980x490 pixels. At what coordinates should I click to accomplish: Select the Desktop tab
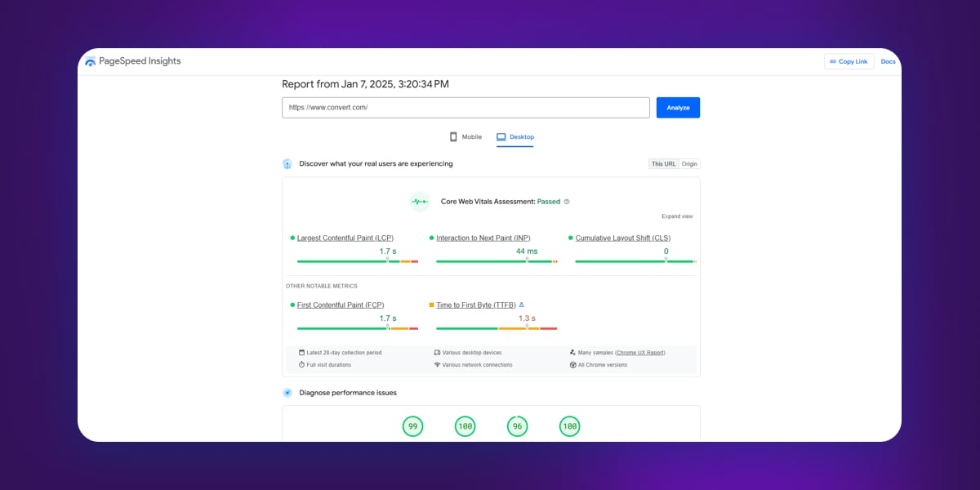click(x=517, y=136)
